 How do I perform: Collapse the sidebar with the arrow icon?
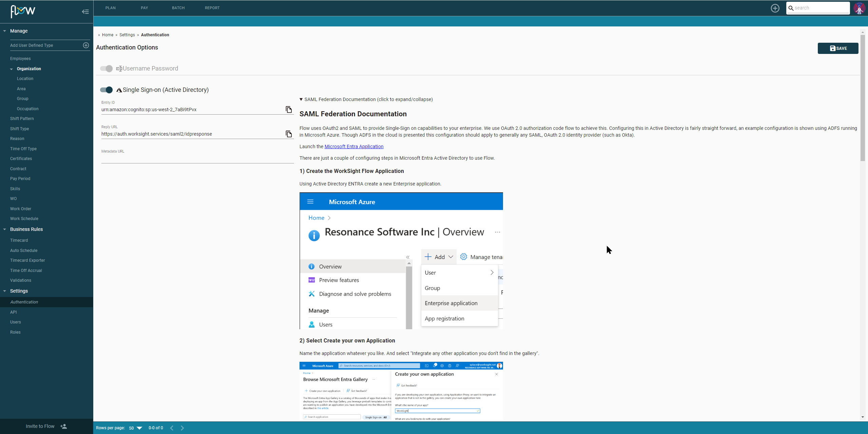pyautogui.click(x=85, y=12)
